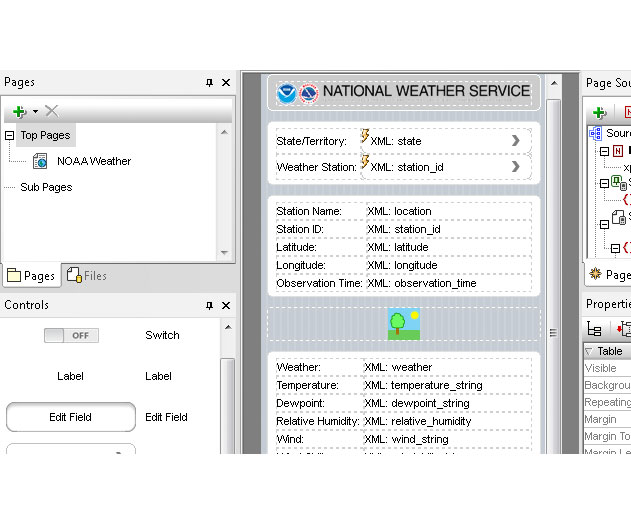Switch to the Pages tab
This screenshot has height=522, width=631.
pyautogui.click(x=32, y=276)
